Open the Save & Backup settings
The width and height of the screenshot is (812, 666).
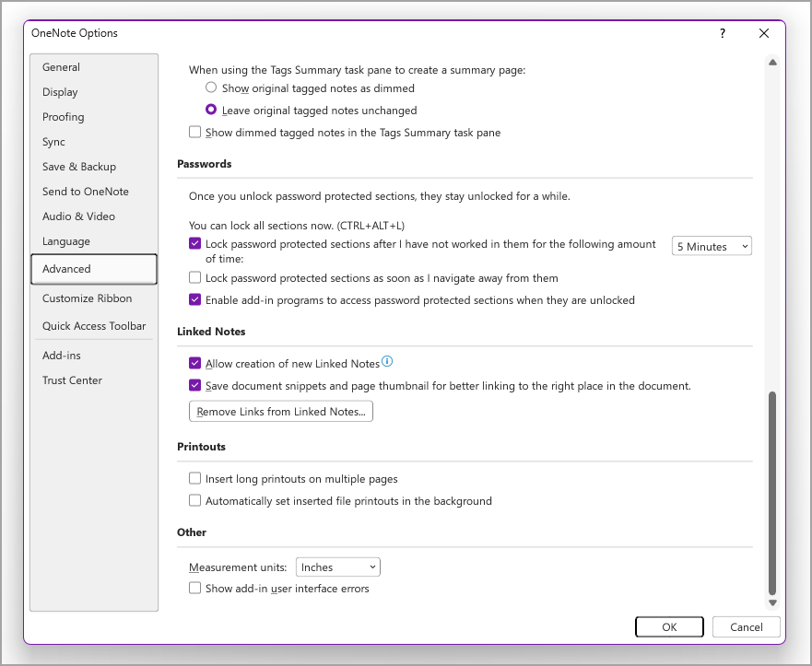[79, 166]
